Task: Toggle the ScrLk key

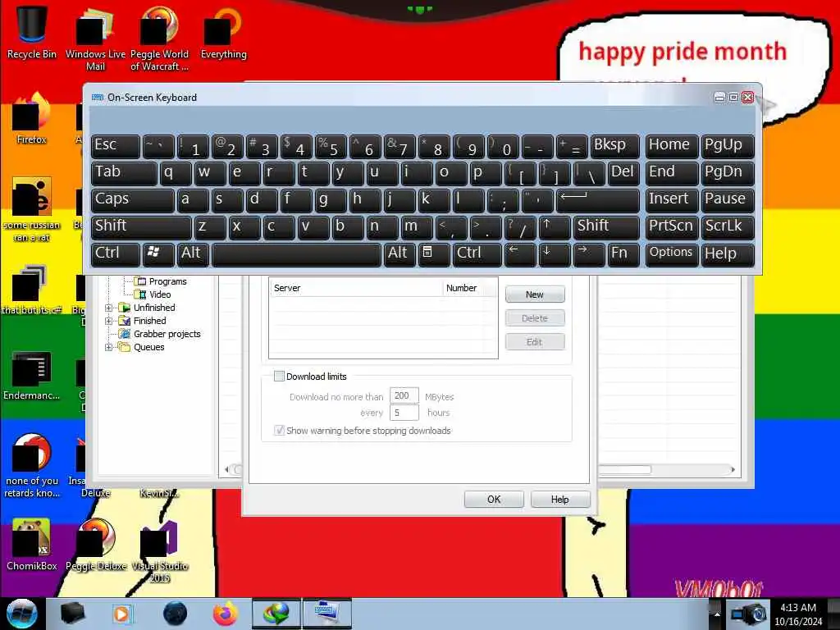Action: click(728, 227)
